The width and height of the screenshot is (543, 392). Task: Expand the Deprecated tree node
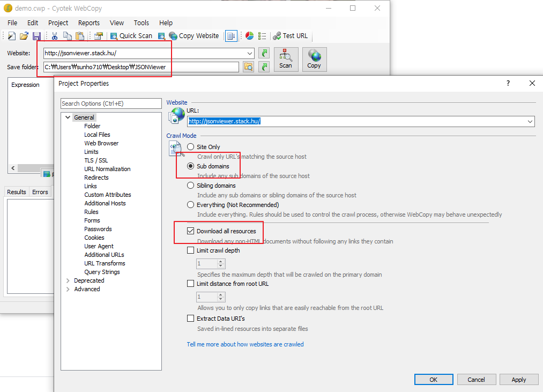68,280
